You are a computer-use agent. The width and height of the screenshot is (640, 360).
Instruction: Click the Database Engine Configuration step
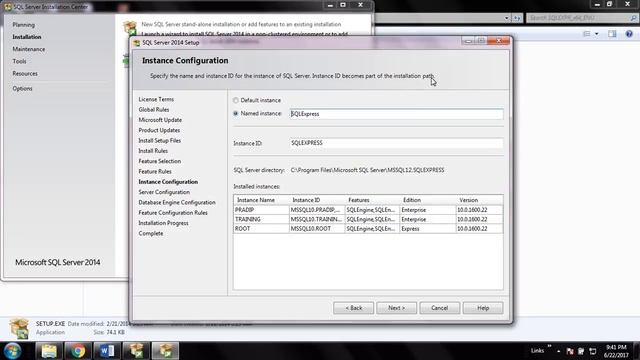177,202
